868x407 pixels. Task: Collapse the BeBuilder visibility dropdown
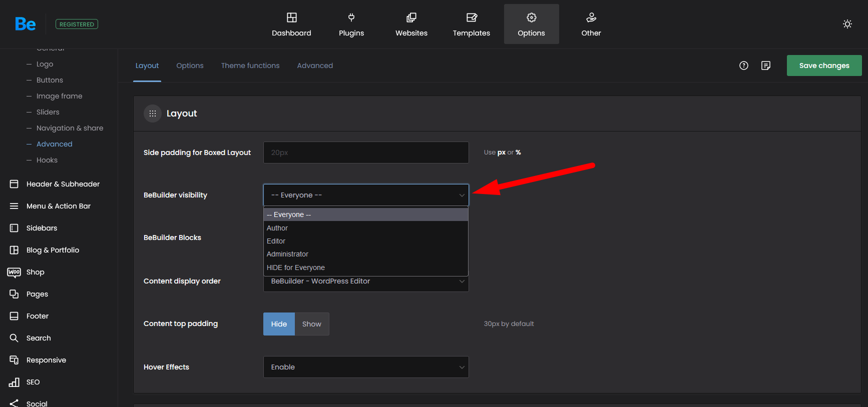click(366, 195)
